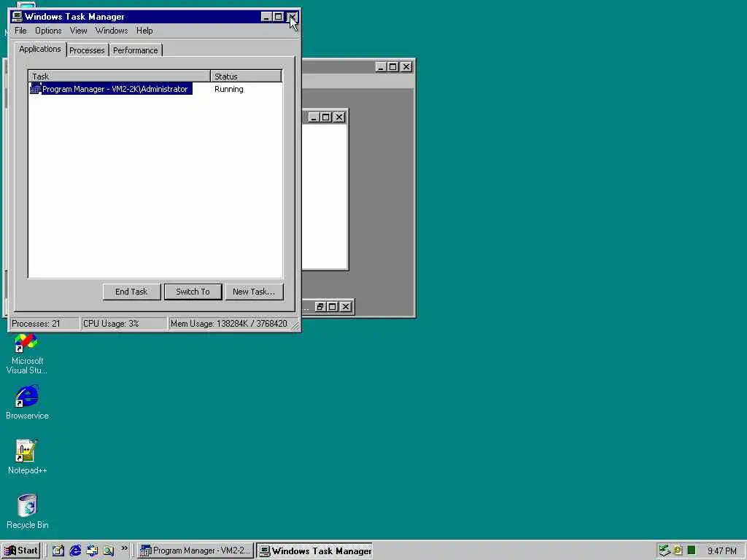Click the Show Desktop quick launch icon

[x=58, y=551]
